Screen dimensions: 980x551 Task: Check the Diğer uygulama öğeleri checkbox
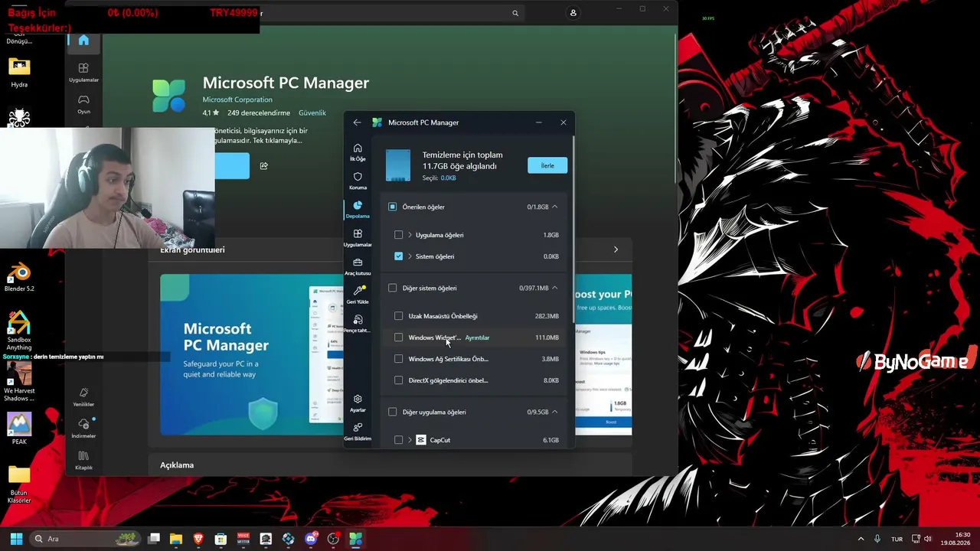[x=393, y=412]
